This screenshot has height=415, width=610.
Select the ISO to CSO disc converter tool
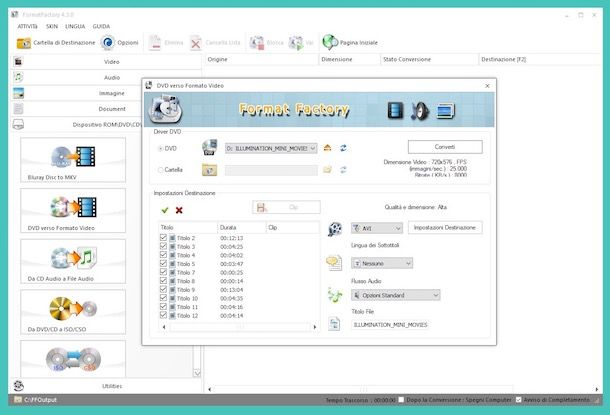coord(73,359)
